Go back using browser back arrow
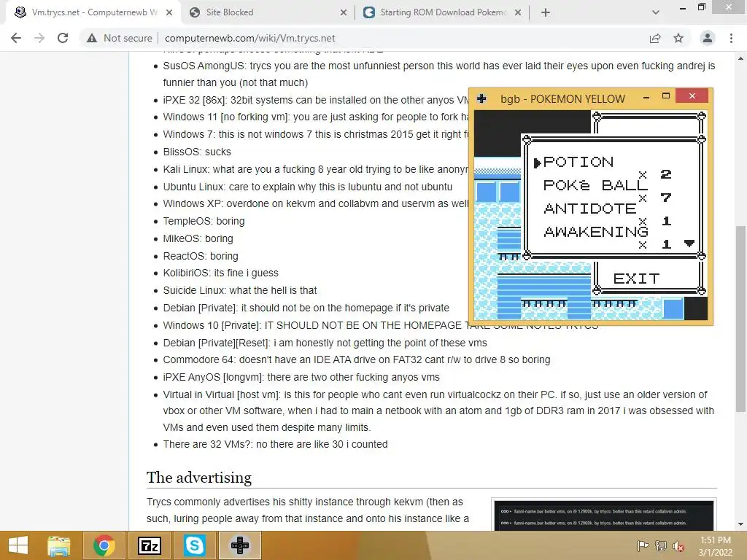 click(x=16, y=38)
